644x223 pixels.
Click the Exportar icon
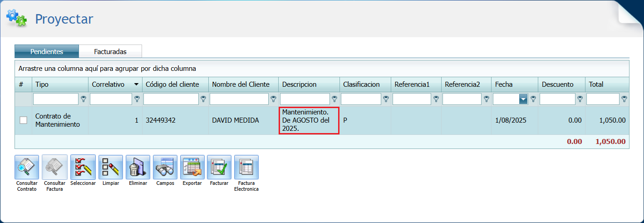coord(192,167)
